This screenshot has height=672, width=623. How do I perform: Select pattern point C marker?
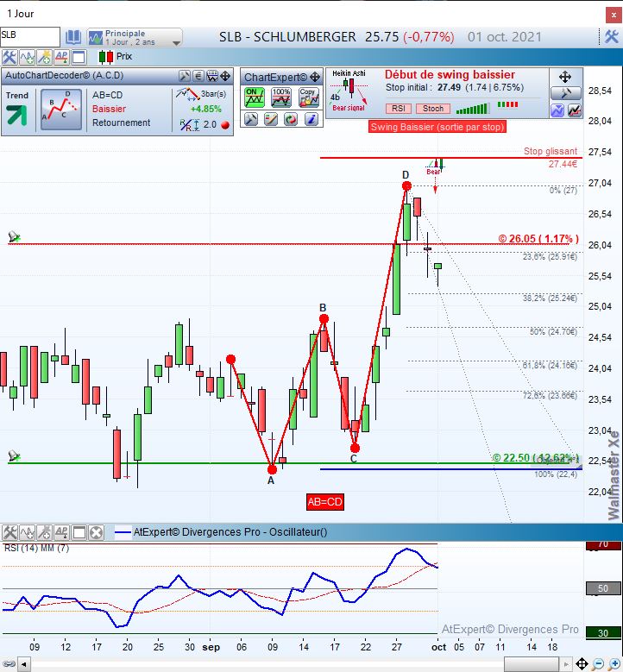pos(355,449)
